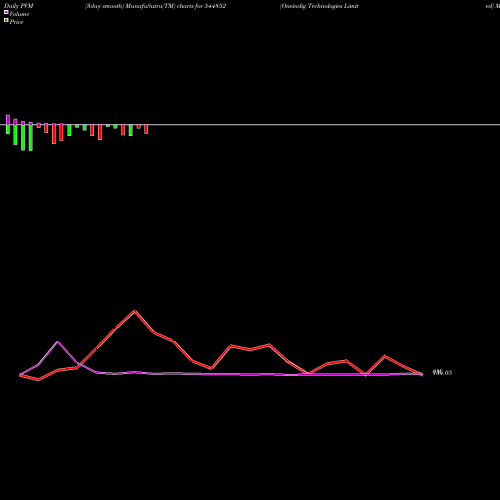Click the Omnindig Technologies company name text
This screenshot has height=500, width=500.
point(319,6)
